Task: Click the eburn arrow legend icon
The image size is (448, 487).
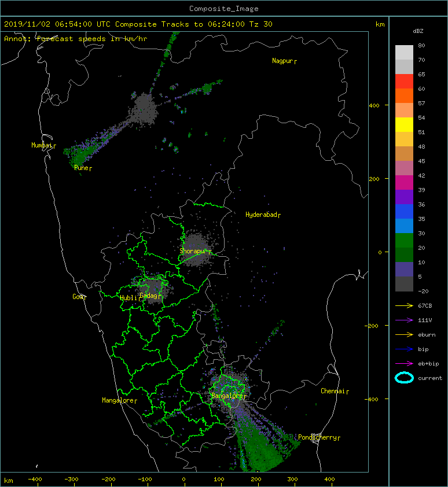Action: click(x=404, y=334)
